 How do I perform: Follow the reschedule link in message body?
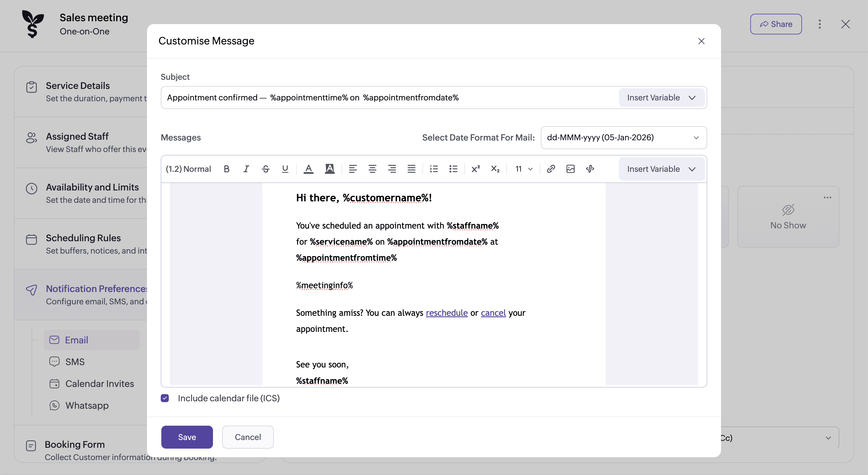[x=446, y=313]
